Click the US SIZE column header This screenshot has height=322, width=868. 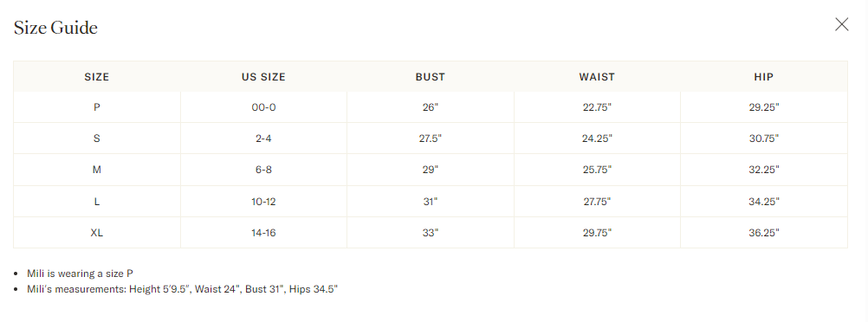tap(263, 77)
